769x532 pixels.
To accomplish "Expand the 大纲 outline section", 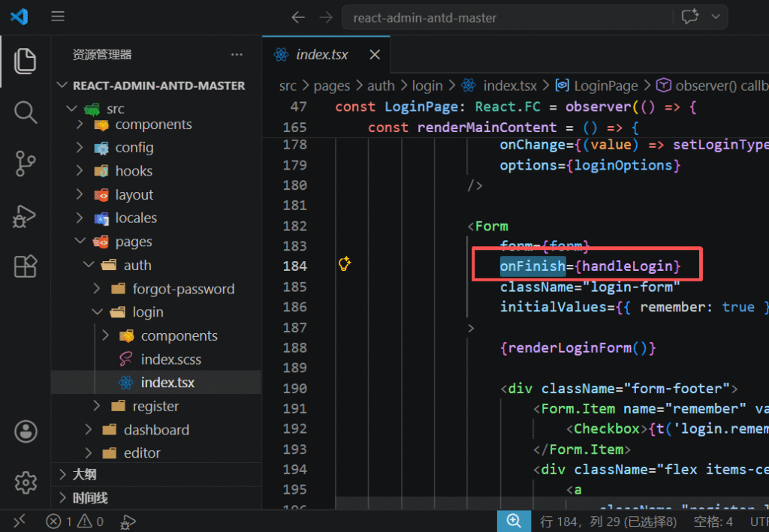I will [x=84, y=474].
